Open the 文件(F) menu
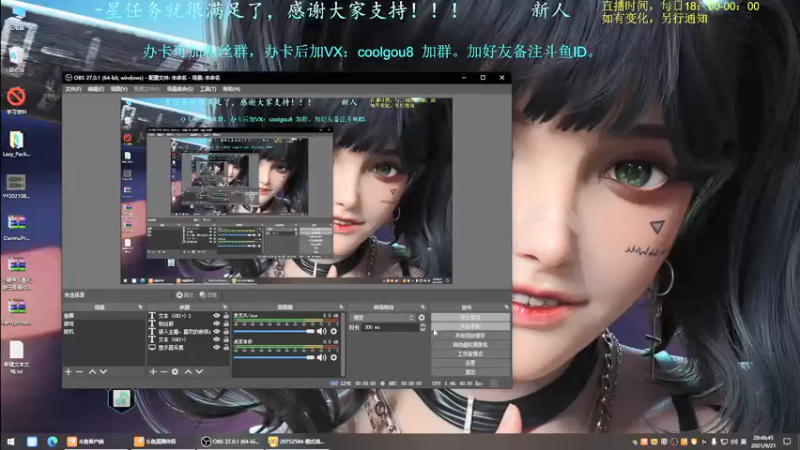The height and width of the screenshot is (450, 800). (x=73, y=89)
